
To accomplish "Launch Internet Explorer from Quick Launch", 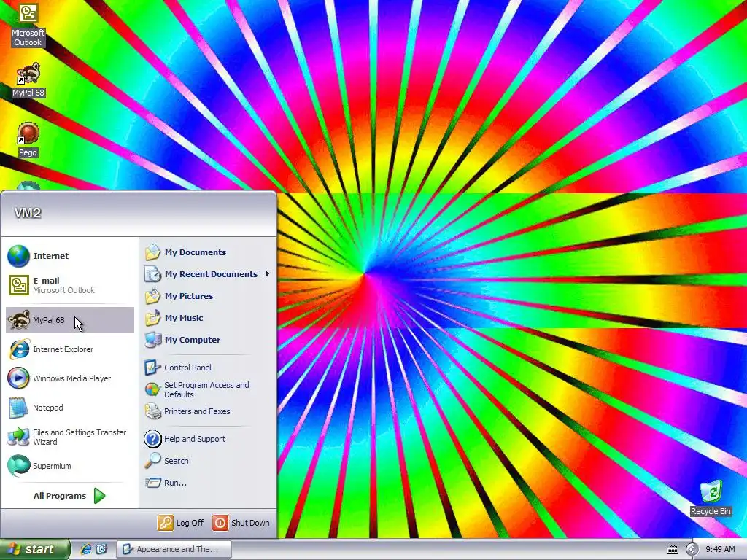I will click(x=86, y=549).
